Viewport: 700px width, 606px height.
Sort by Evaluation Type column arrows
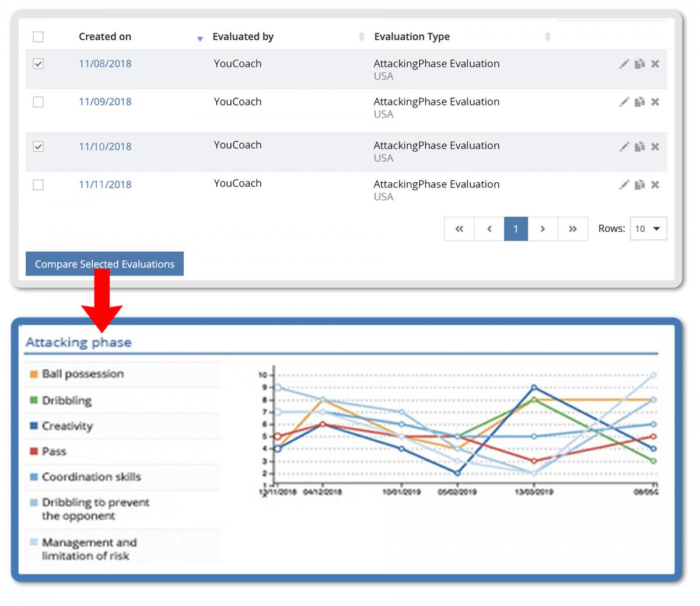pyautogui.click(x=547, y=37)
